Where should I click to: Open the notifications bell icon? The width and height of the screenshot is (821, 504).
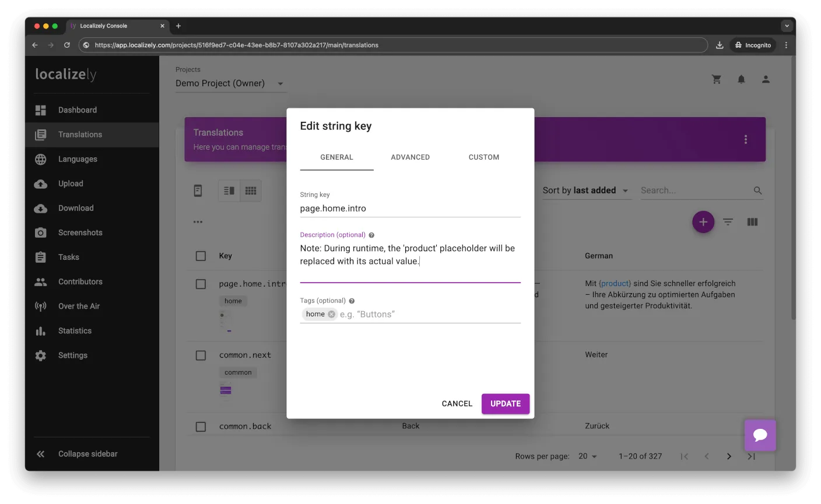741,79
